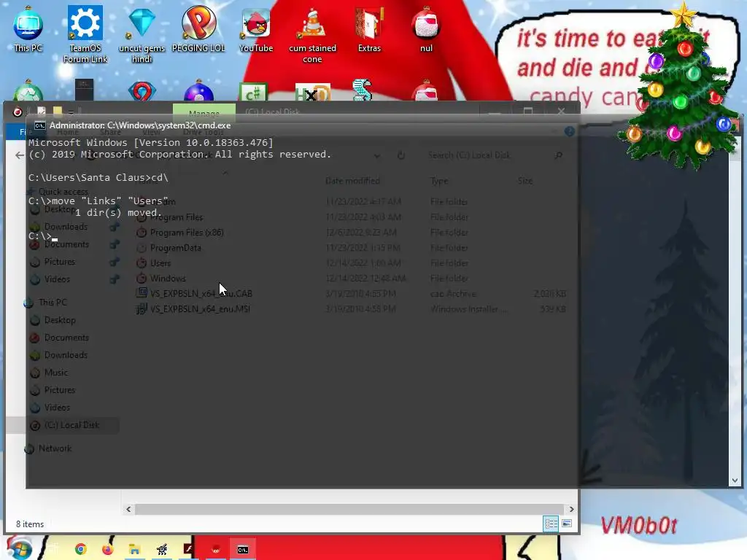
Task: Open the Drive Tools tab in Explorer
Action: (204, 133)
